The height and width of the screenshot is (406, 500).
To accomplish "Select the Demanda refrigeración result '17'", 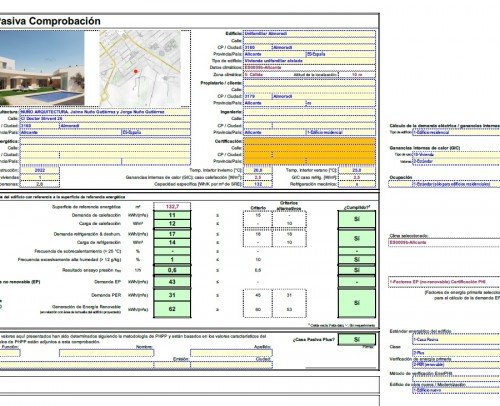I will (x=172, y=234).
